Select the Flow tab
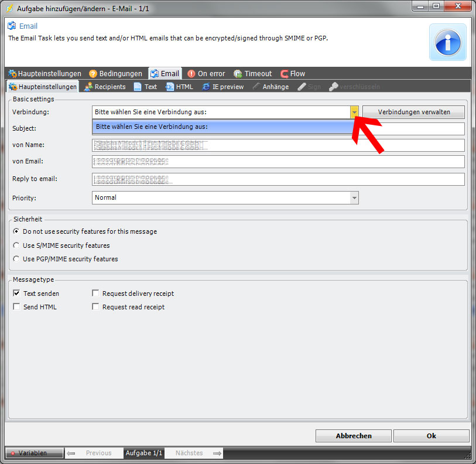The height and width of the screenshot is (464, 476). click(x=293, y=74)
